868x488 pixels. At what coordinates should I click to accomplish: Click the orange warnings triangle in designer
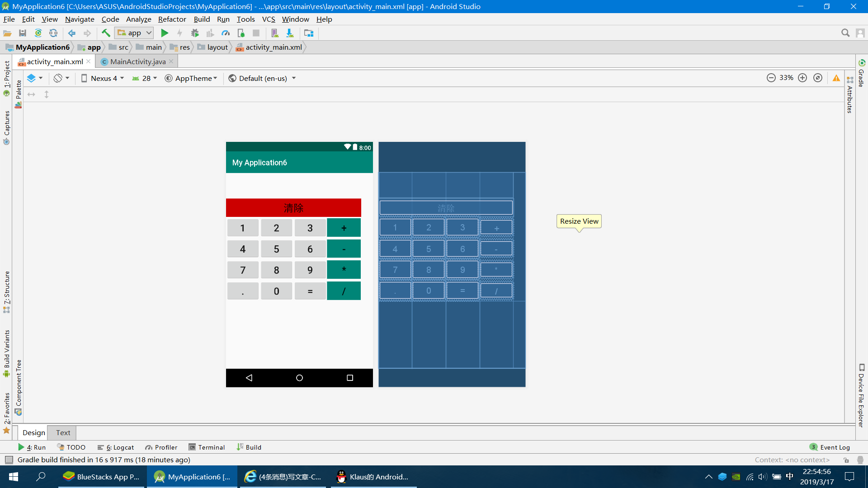click(836, 78)
